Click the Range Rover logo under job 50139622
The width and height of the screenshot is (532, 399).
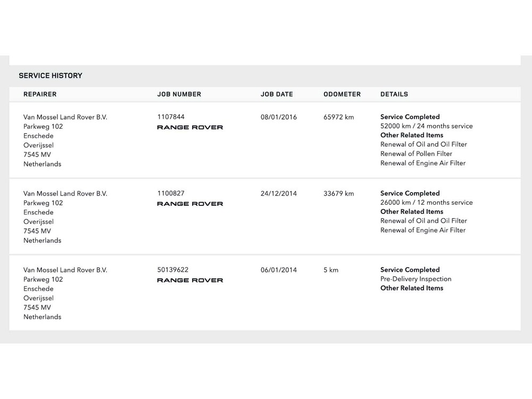(x=190, y=280)
